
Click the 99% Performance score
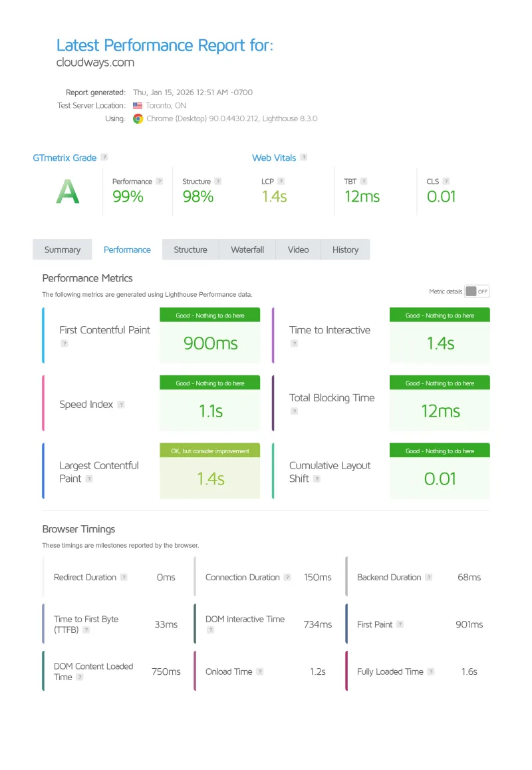(128, 196)
